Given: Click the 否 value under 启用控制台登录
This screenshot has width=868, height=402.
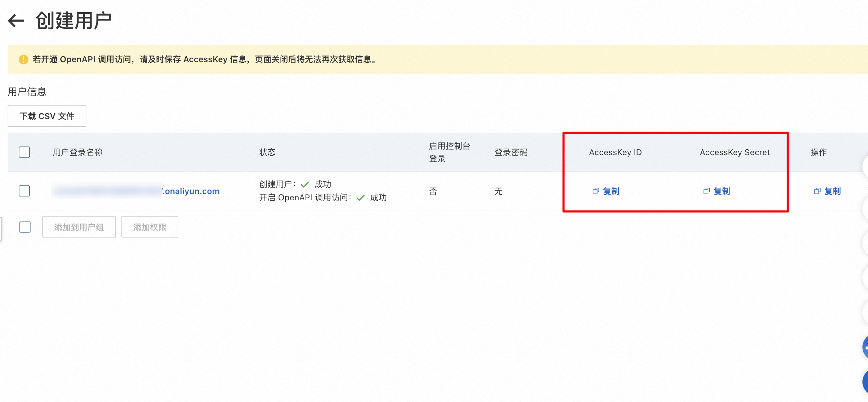Looking at the screenshot, I should pyautogui.click(x=433, y=191).
